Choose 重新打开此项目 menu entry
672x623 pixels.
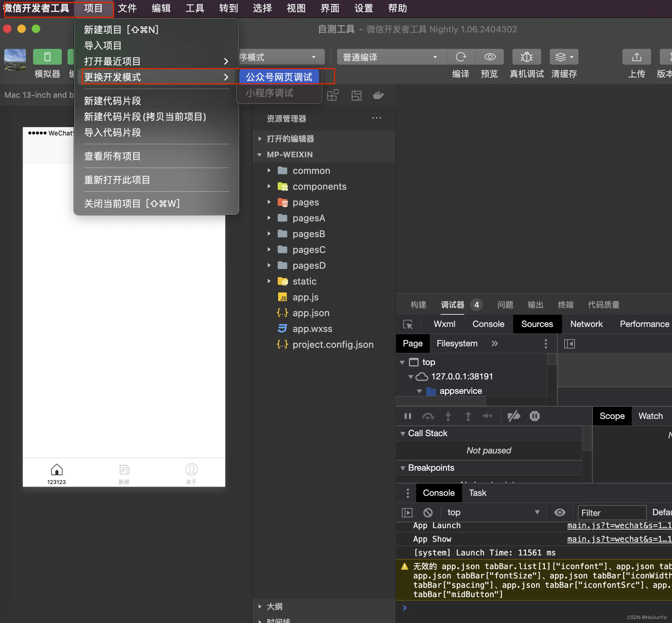117,180
